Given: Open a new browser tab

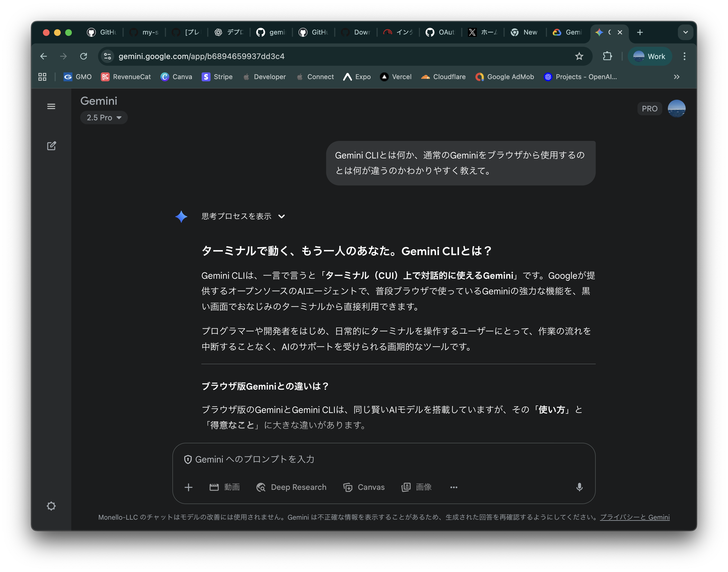Looking at the screenshot, I should 640,32.
